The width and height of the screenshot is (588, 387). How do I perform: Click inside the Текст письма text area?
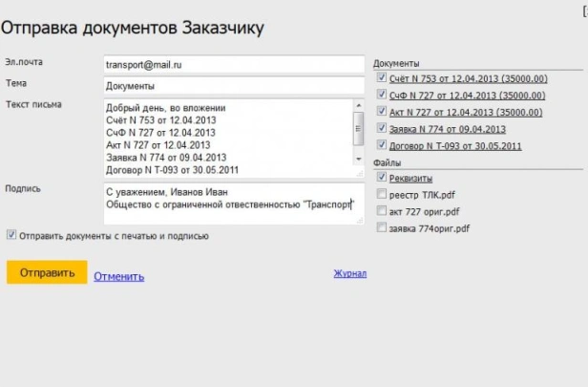coord(227,139)
